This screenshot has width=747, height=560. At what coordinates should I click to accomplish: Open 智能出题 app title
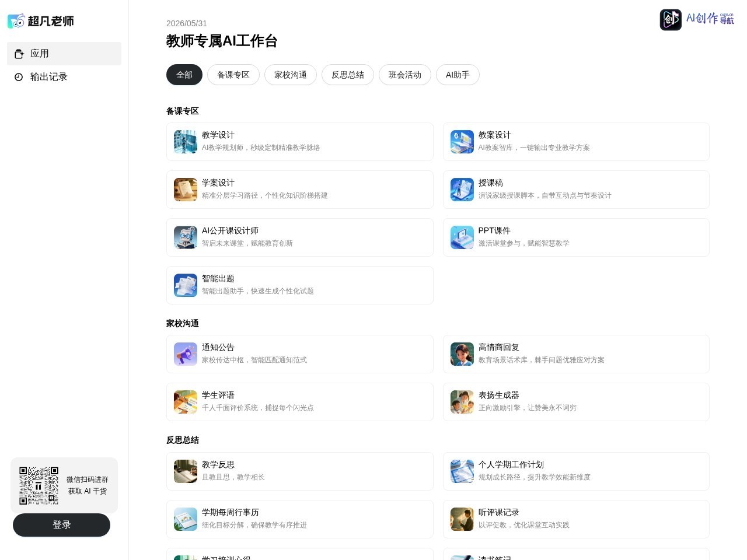pos(218,278)
